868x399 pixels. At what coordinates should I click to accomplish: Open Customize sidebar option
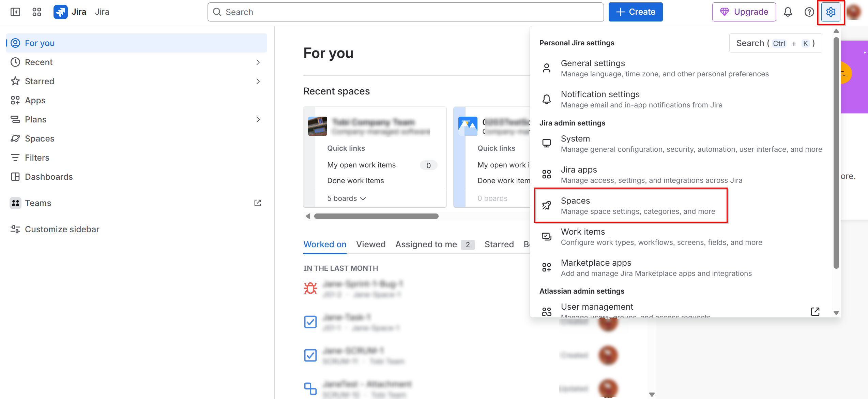click(x=62, y=229)
